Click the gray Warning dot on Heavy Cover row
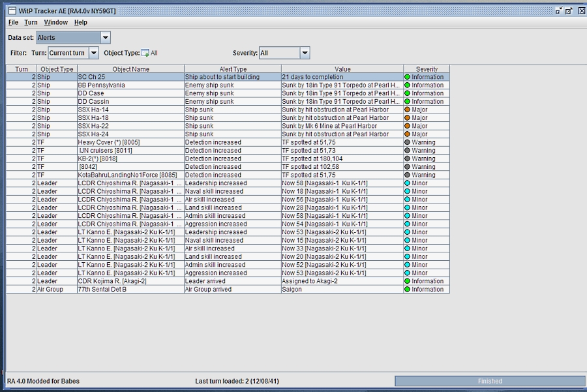The height and width of the screenshot is (392, 587). pyautogui.click(x=408, y=142)
